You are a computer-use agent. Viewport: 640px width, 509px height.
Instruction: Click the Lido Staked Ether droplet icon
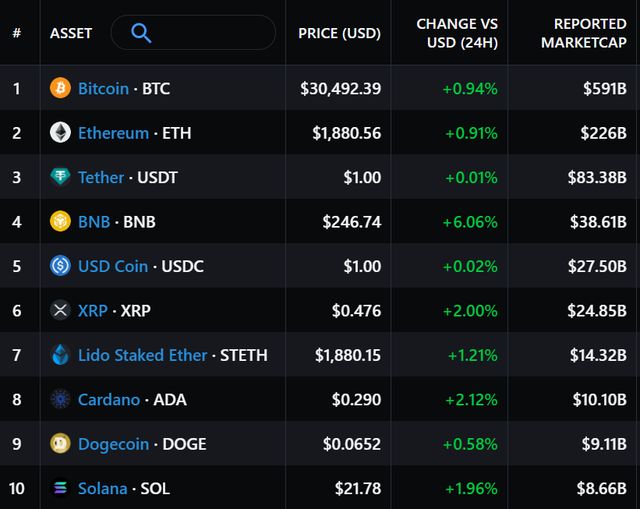(61, 355)
